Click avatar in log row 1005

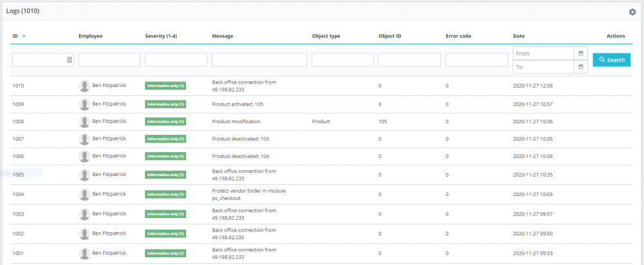[x=84, y=175]
